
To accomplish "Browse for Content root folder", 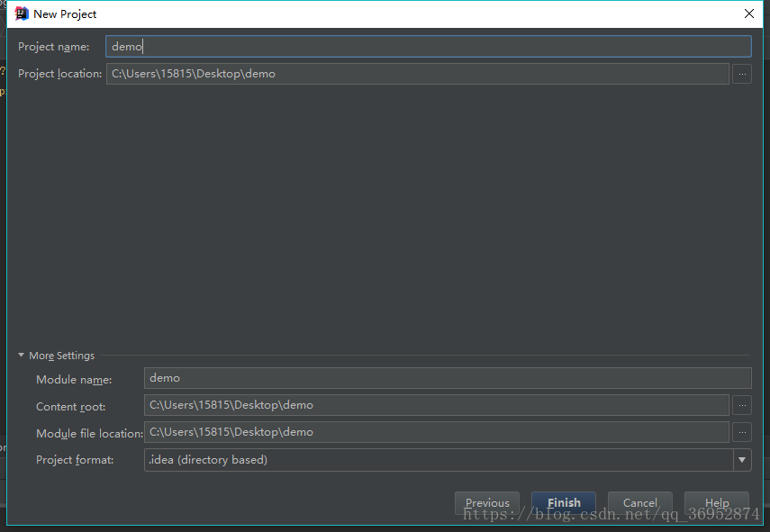I will tap(742, 405).
